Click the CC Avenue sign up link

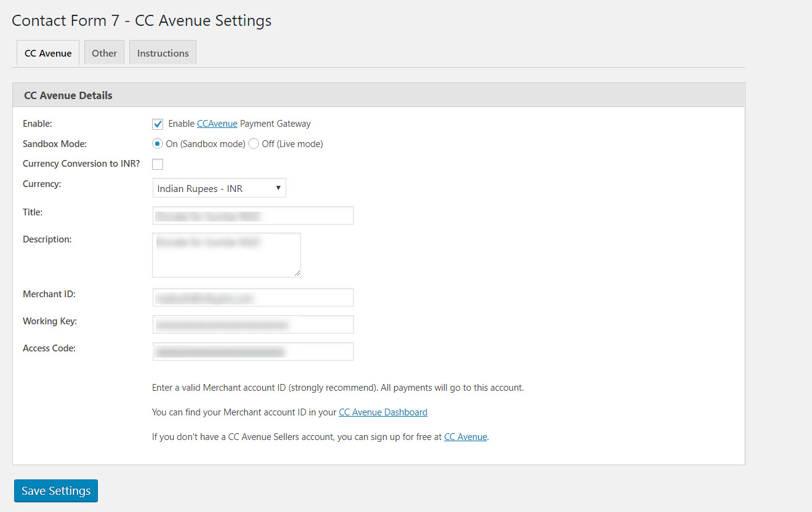(x=465, y=437)
